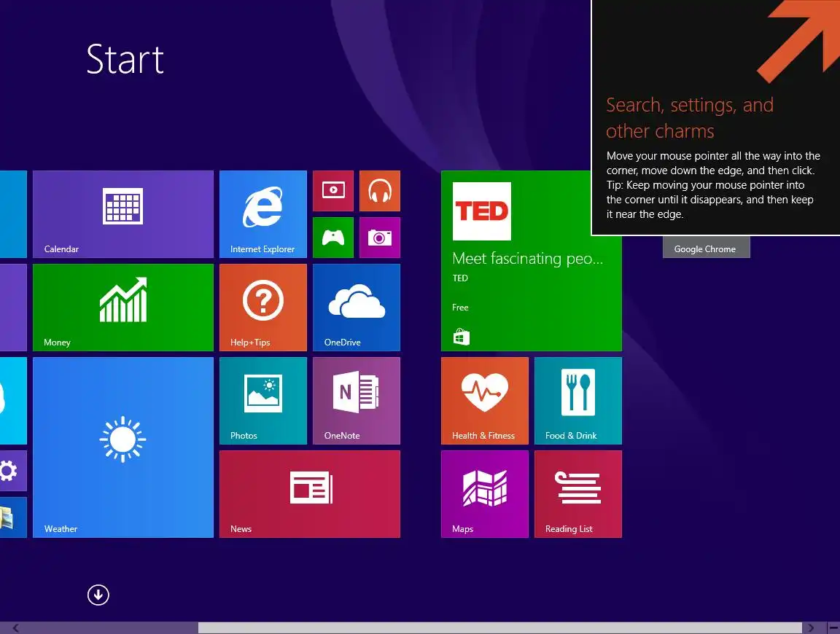Viewport: 840px width, 634px height.
Task: Open the Video tile
Action: [333, 191]
